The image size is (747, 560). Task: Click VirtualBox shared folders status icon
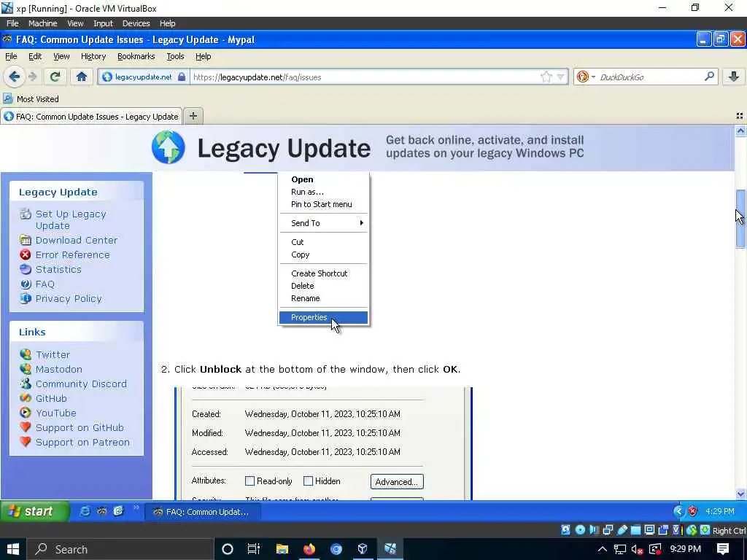[635, 530]
